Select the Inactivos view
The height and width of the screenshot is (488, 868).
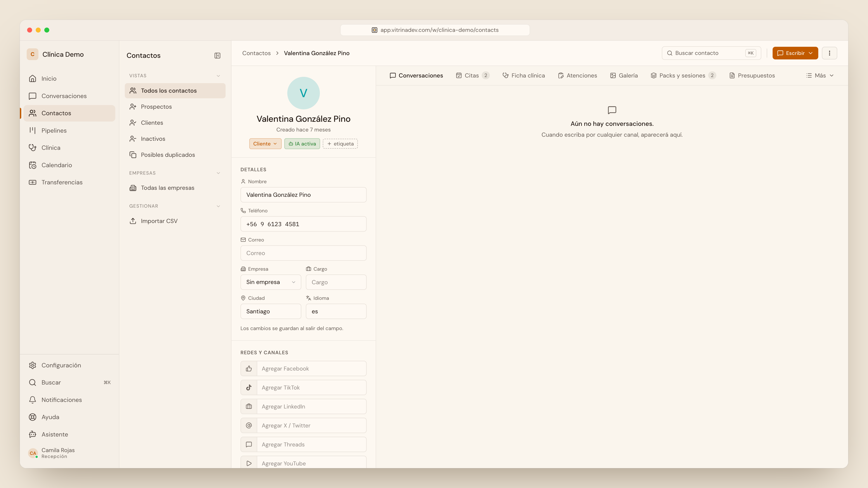[x=175, y=139]
